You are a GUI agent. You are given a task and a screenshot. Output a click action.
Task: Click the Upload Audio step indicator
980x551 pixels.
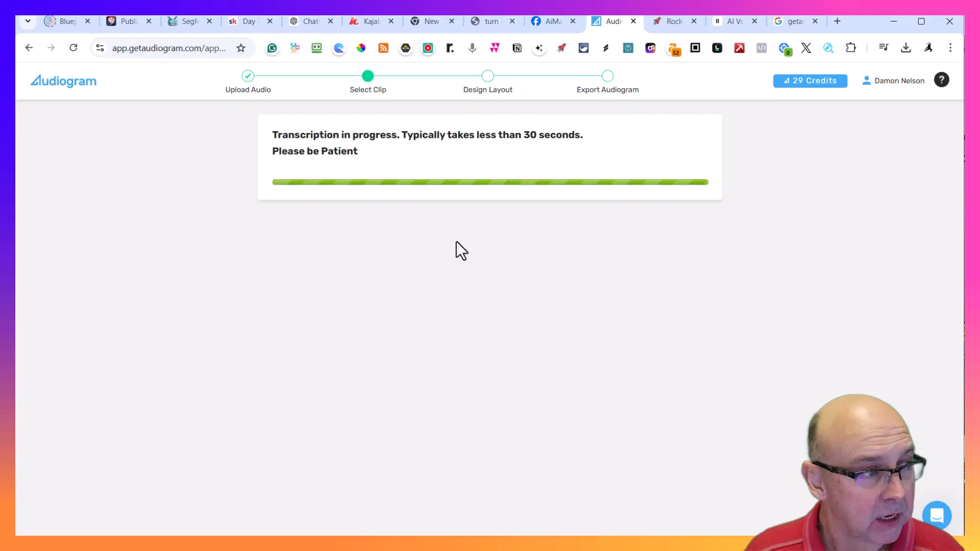coord(248,74)
